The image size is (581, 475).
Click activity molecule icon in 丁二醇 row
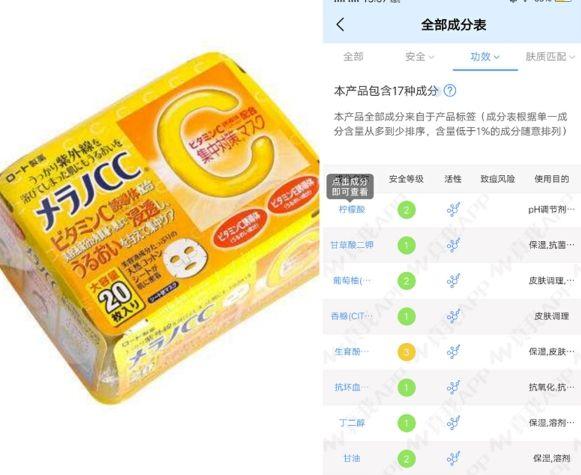point(453,423)
